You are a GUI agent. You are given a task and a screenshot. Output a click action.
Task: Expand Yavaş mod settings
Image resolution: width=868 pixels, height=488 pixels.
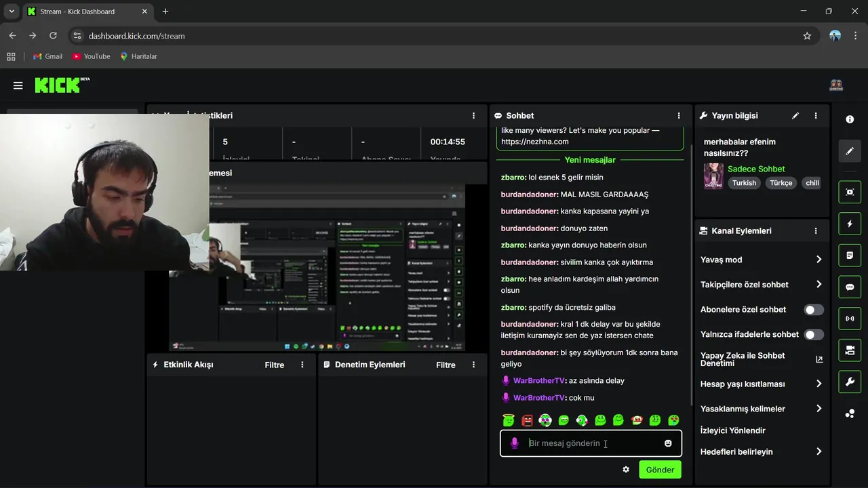761,260
